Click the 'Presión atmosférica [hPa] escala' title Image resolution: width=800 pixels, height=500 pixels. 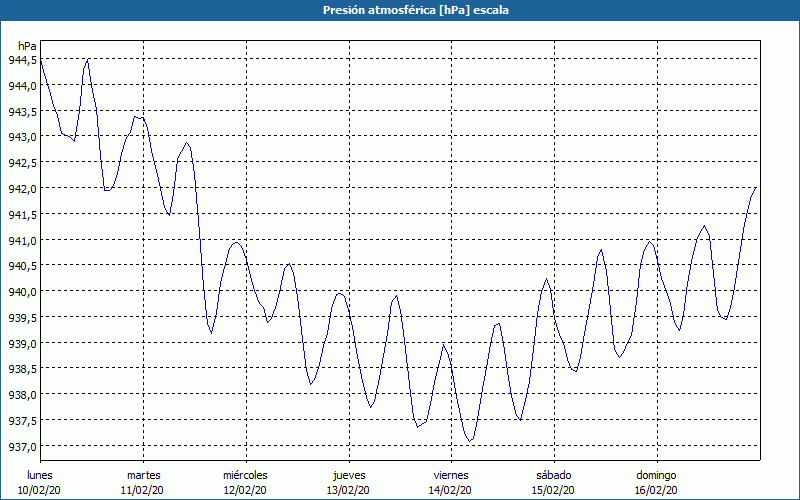tap(416, 10)
